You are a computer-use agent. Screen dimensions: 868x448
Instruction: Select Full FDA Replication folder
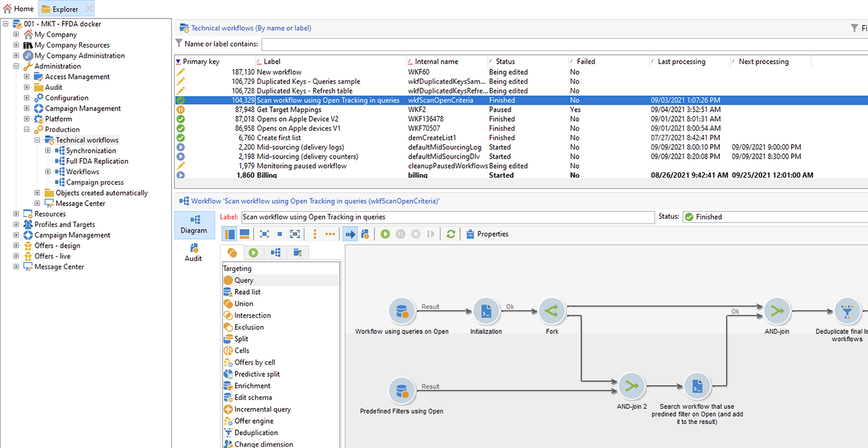pyautogui.click(x=97, y=161)
